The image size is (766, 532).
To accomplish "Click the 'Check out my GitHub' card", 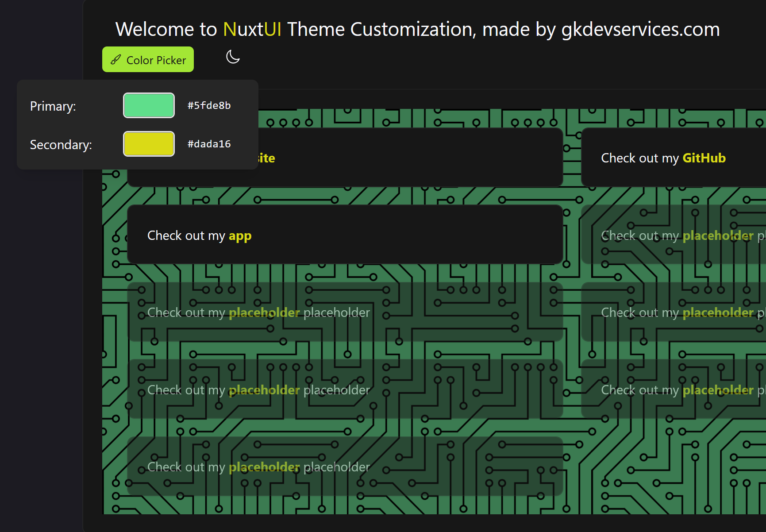I will tap(674, 158).
